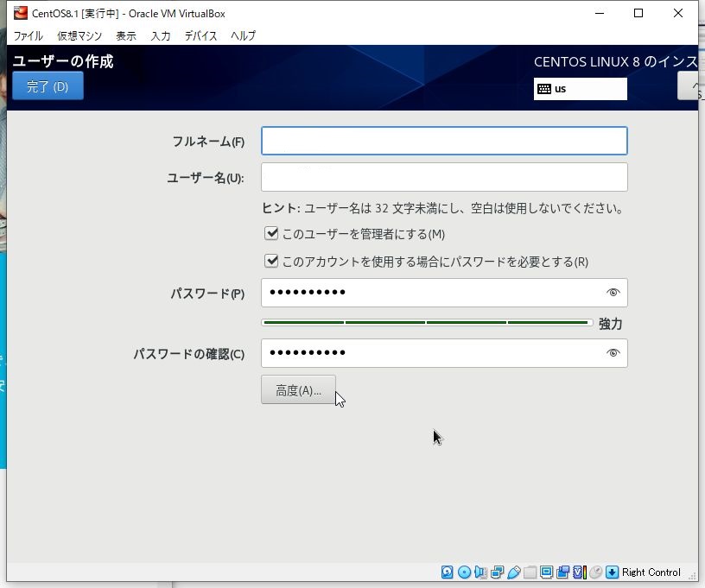Click the CPU virtualization status icon
Image resolution: width=705 pixels, height=588 pixels.
(579, 572)
